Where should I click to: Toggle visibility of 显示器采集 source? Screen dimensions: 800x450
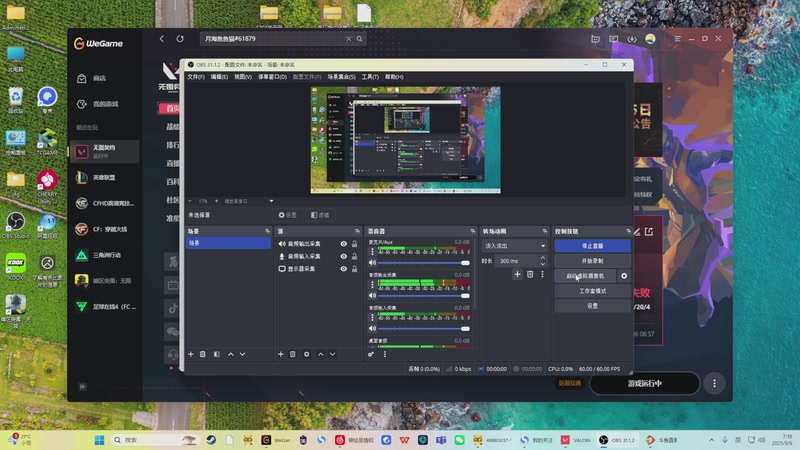pyautogui.click(x=344, y=268)
